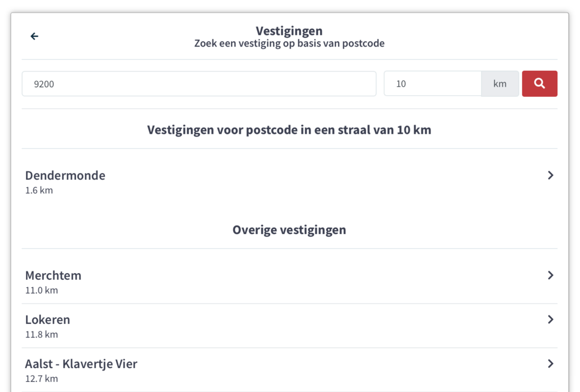The image size is (580, 392).
Task: Open the Dendermonde branch listing
Action: pos(65,176)
